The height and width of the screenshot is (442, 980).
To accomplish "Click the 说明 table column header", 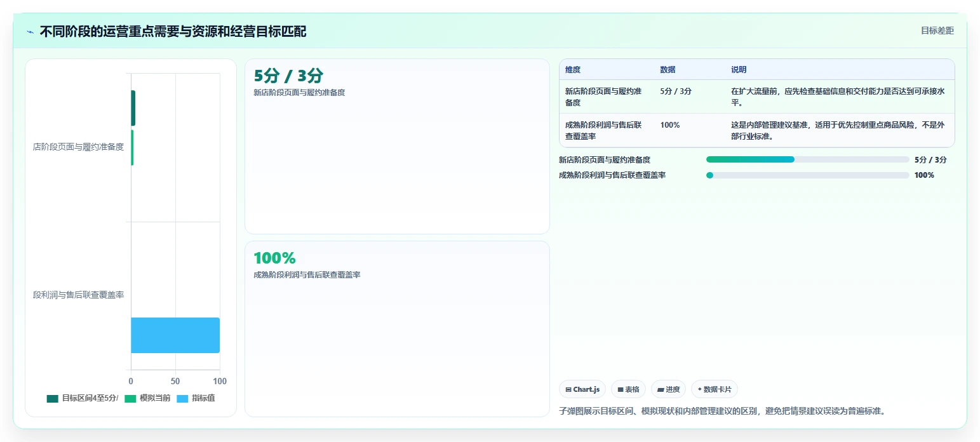I will pos(739,70).
